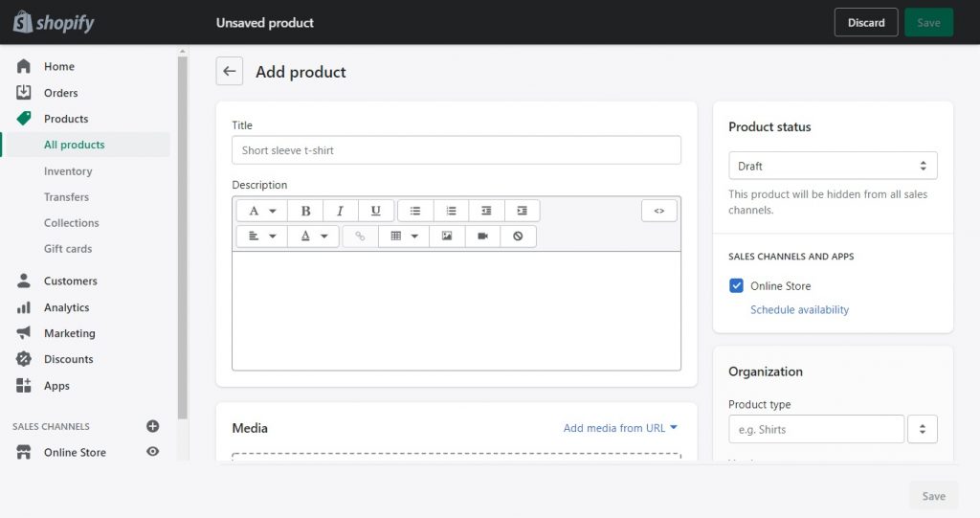Go to Orders in the sidebar
This screenshot has width=980, height=518.
tap(60, 93)
